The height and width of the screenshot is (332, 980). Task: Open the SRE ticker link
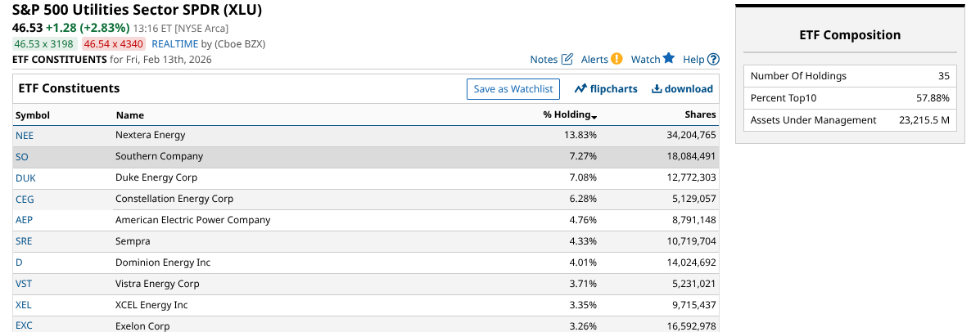pyautogui.click(x=24, y=241)
